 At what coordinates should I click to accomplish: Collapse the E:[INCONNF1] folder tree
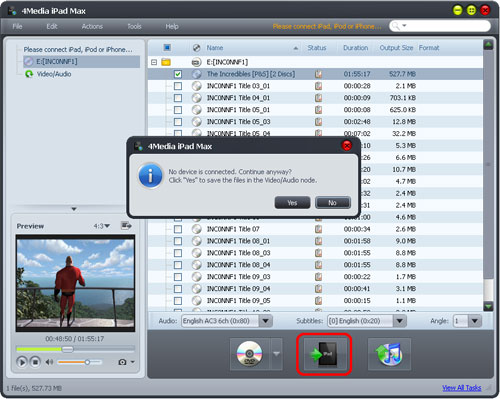[154, 62]
